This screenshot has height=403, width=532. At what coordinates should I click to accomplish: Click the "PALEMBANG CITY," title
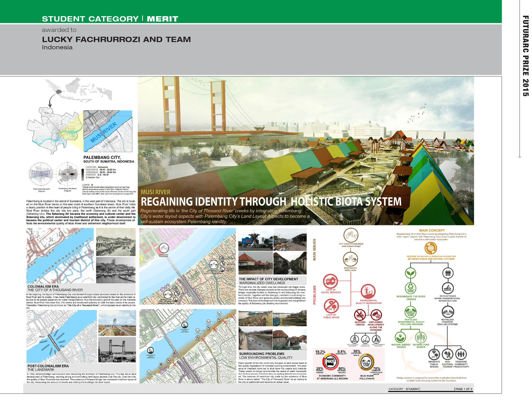point(102,157)
